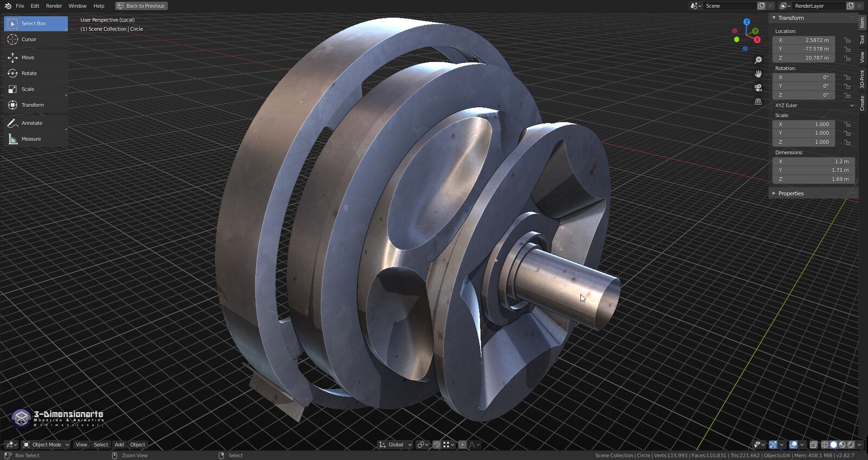Image resolution: width=868 pixels, height=460 pixels.
Task: Switch to material preview shading
Action: pos(842,444)
